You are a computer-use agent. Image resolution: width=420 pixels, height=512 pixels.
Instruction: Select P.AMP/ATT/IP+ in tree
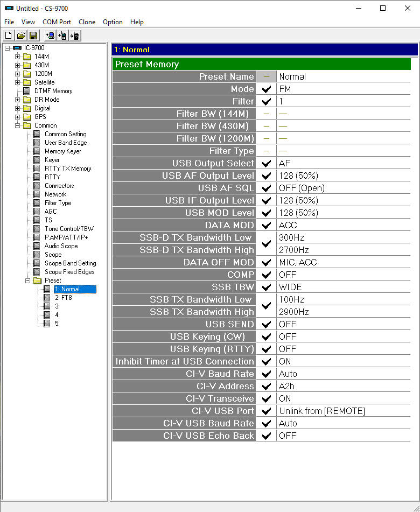(x=66, y=237)
